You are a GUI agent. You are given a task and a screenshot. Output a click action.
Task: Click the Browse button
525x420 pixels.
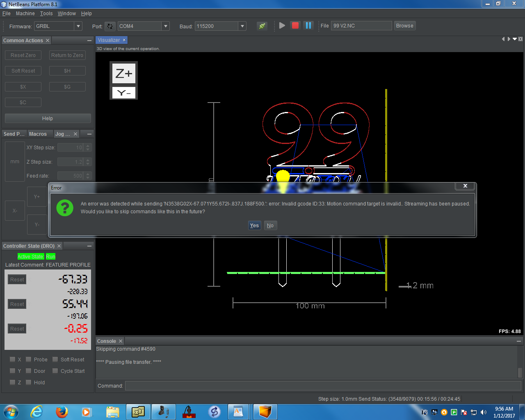(x=405, y=26)
